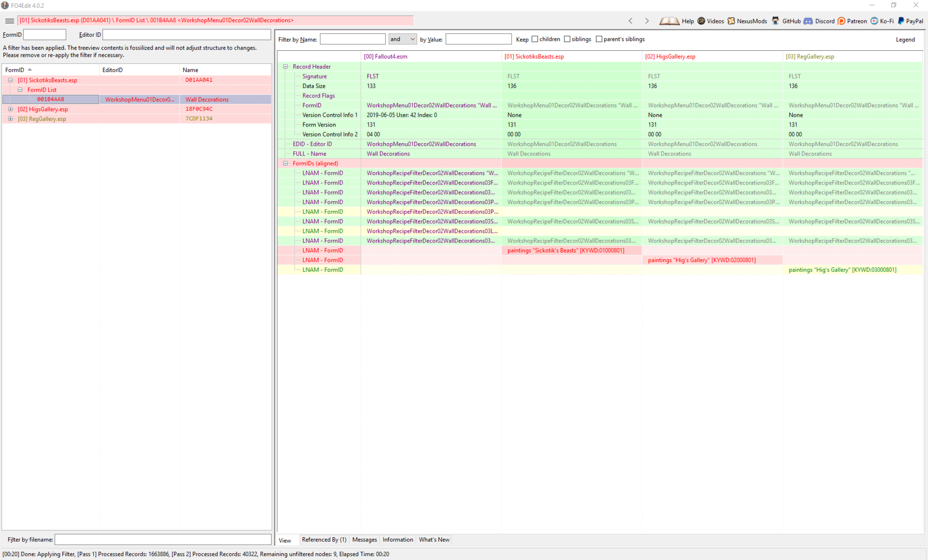
Task: Enable Keep siblings checkbox
Action: [x=567, y=39]
